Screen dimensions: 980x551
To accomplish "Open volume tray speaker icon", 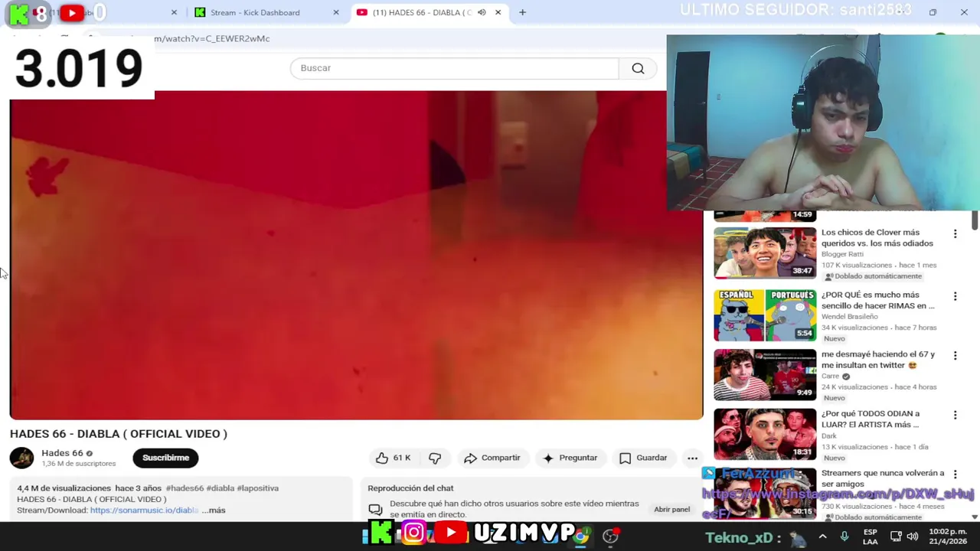I will [x=913, y=536].
